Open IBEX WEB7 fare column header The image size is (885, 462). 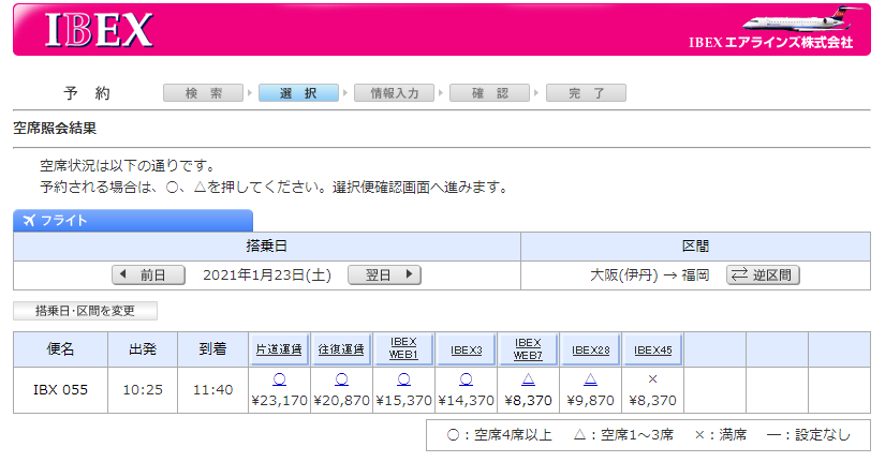528,350
